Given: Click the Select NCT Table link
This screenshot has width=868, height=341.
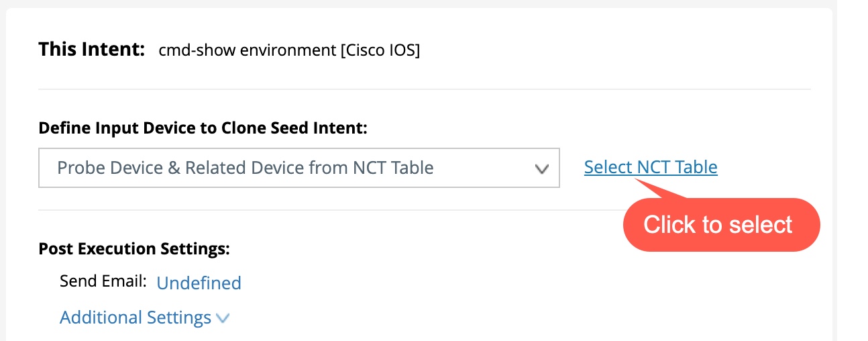Looking at the screenshot, I should (650, 167).
